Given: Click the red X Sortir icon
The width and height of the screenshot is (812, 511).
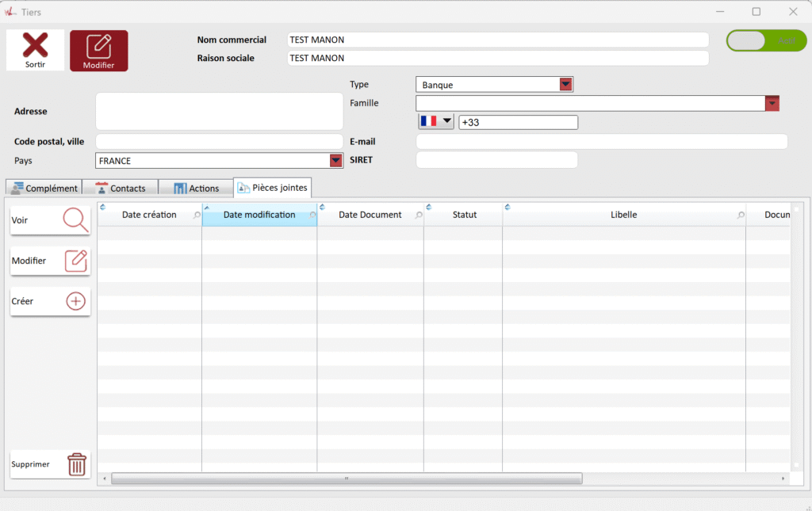Looking at the screenshot, I should click(x=35, y=45).
